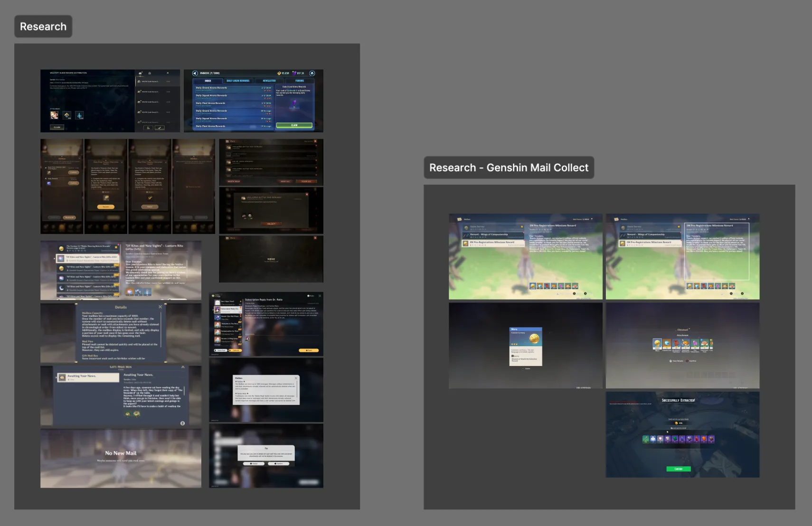Click Confirm button in Tip dialog

tap(279, 463)
